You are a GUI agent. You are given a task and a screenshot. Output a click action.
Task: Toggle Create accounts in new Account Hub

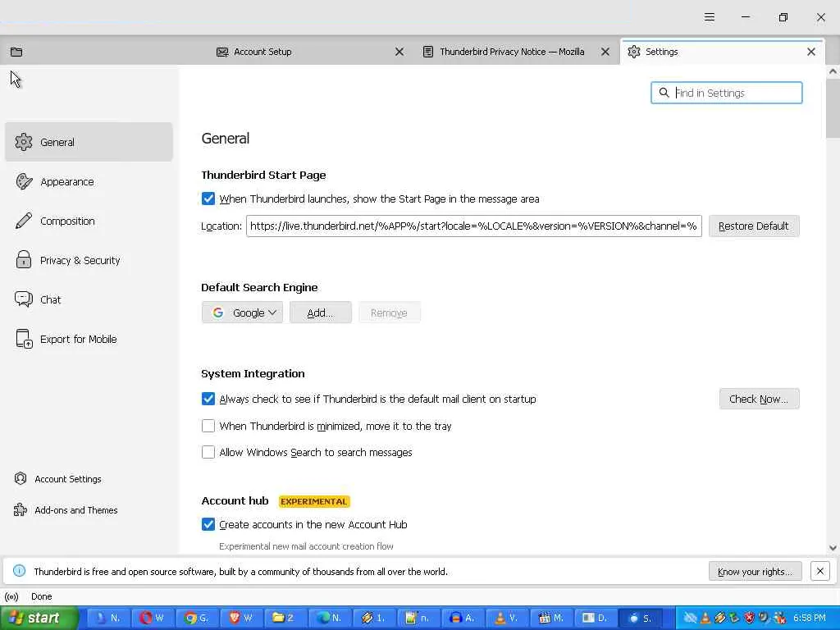(208, 524)
